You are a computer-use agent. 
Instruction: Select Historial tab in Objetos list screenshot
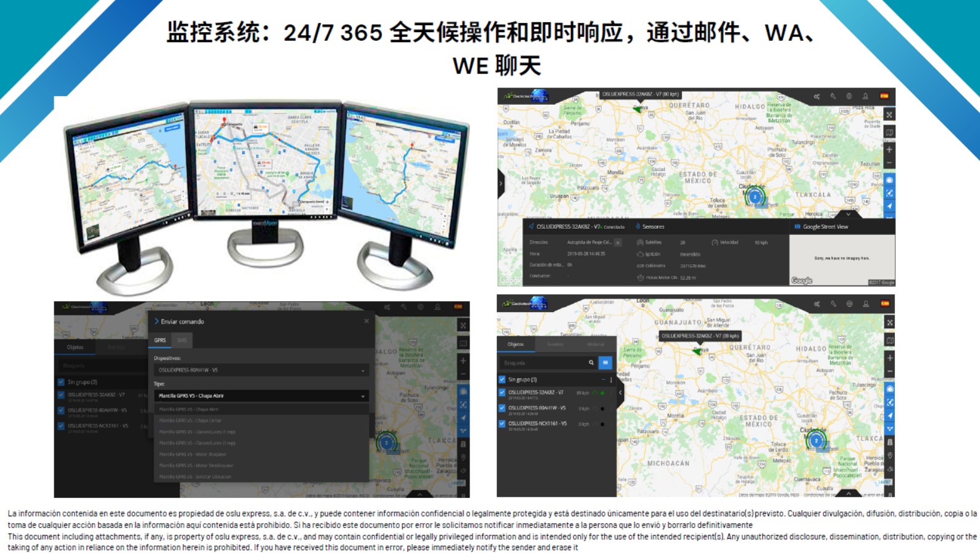[596, 344]
